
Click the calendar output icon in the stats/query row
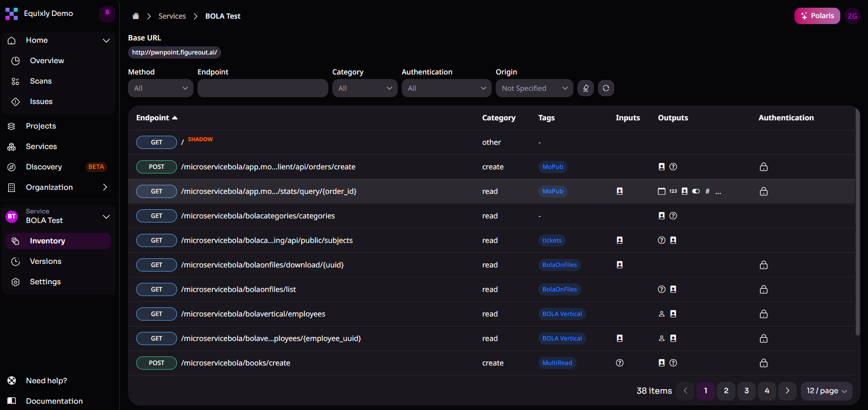click(x=661, y=191)
